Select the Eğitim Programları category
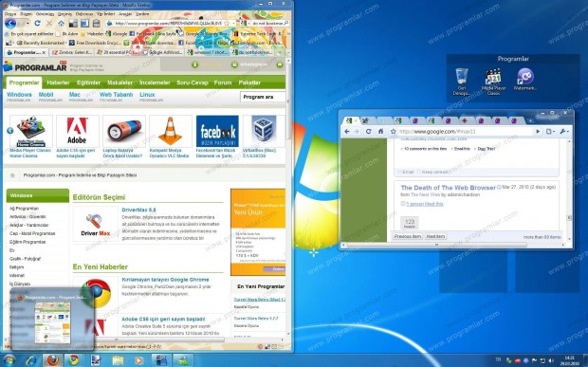 [x=28, y=242]
